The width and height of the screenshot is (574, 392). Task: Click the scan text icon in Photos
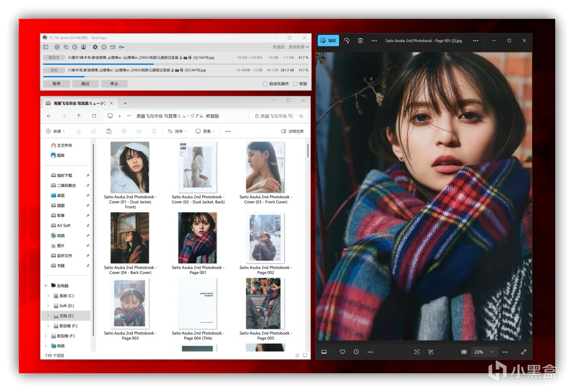click(431, 352)
